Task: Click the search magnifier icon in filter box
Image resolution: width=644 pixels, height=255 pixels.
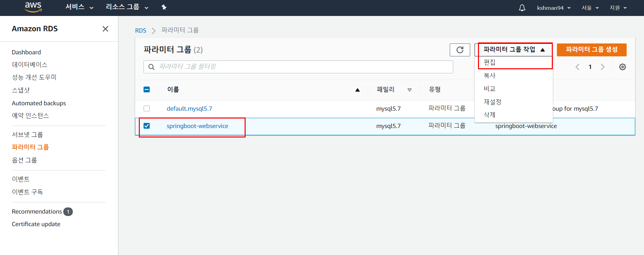Action: (x=151, y=67)
